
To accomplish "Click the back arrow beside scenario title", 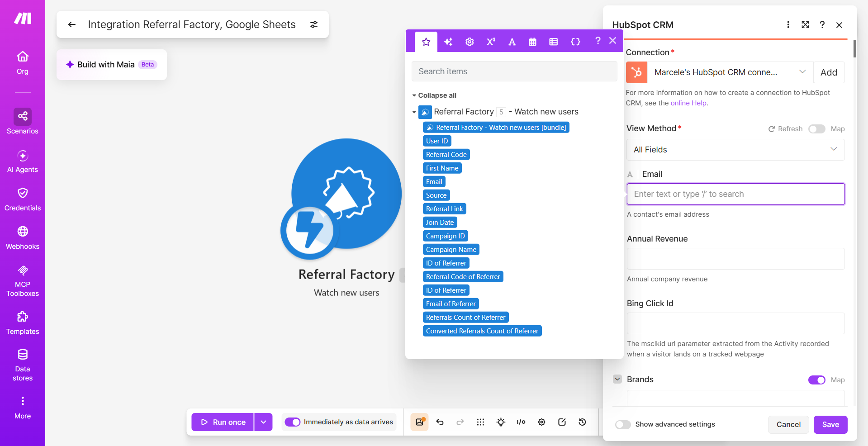I will (x=72, y=24).
